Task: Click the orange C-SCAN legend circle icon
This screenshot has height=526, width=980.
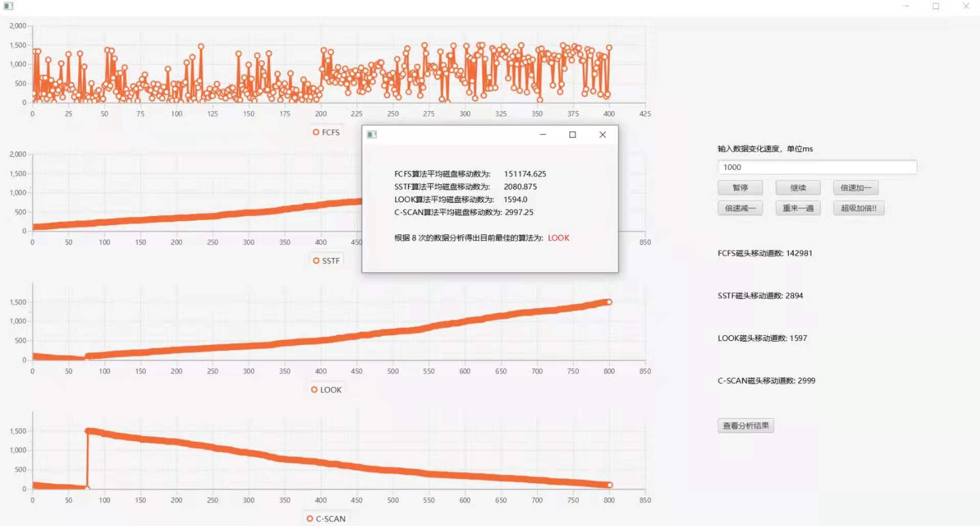Action: click(309, 518)
